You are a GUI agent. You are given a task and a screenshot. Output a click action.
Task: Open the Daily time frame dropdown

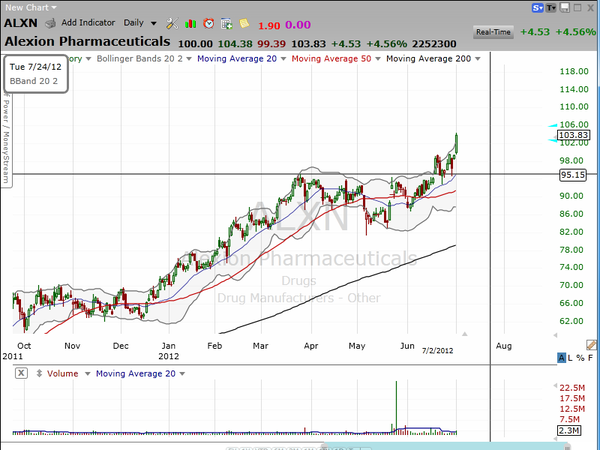click(140, 23)
